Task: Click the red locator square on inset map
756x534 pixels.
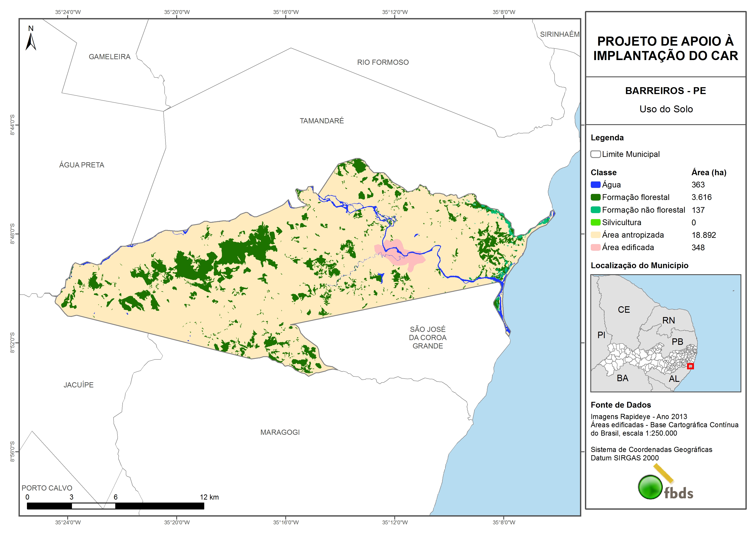Action: click(x=691, y=366)
